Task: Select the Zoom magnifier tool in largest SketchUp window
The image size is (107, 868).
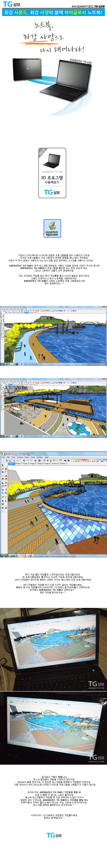Action: [x=3, y=493]
